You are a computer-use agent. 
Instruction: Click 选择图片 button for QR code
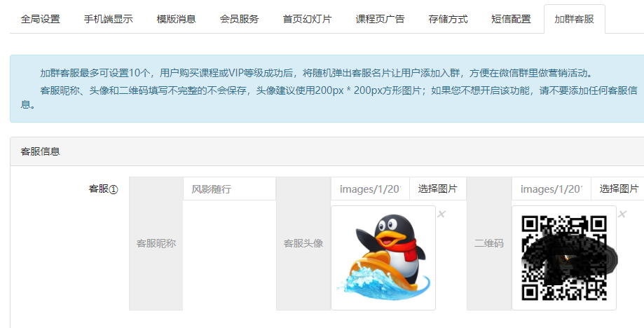[617, 189]
